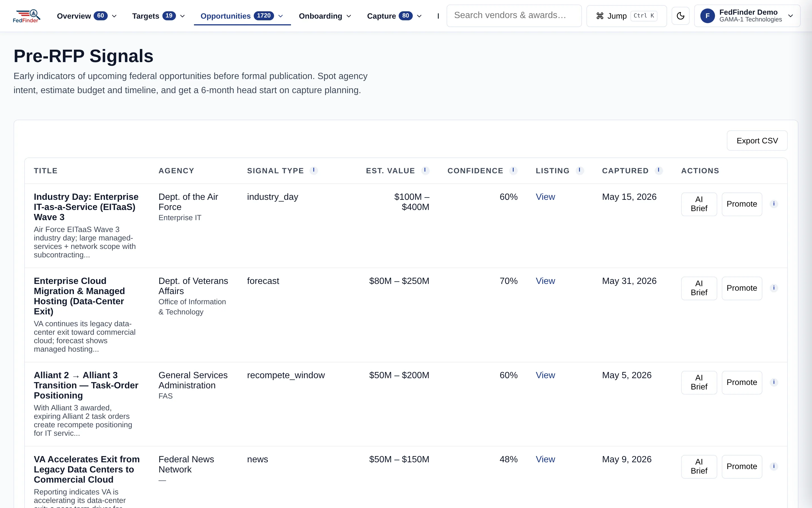Click the Title column header
Image resolution: width=812 pixels, height=508 pixels.
[x=46, y=171]
